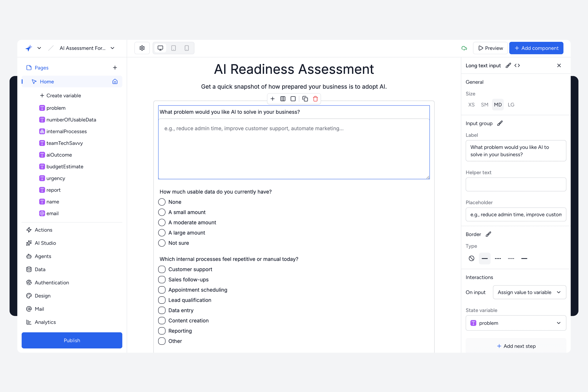Switch to tablet preview mode

click(173, 48)
